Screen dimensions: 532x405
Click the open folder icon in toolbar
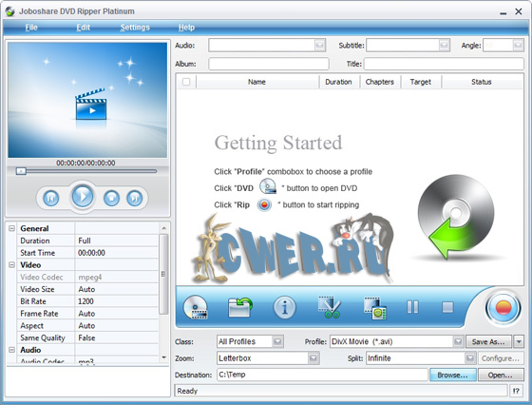[x=240, y=307]
